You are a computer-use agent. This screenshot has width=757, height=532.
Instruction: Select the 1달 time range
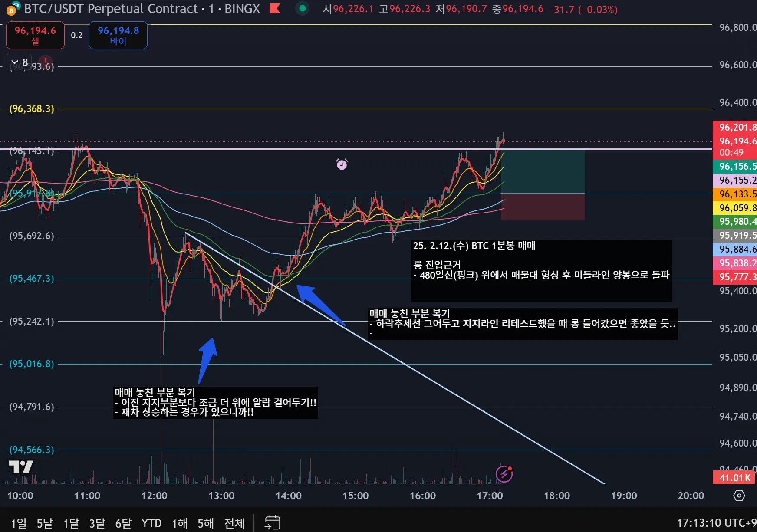[x=71, y=523]
